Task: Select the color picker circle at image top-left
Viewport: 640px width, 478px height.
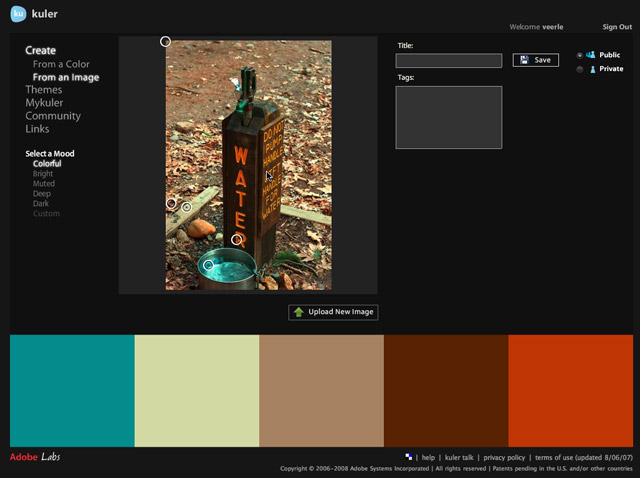Action: point(165,41)
